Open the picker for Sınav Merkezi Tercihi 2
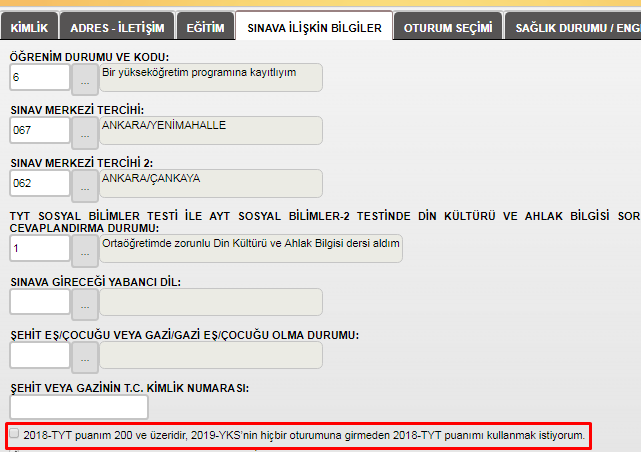 coord(84,184)
